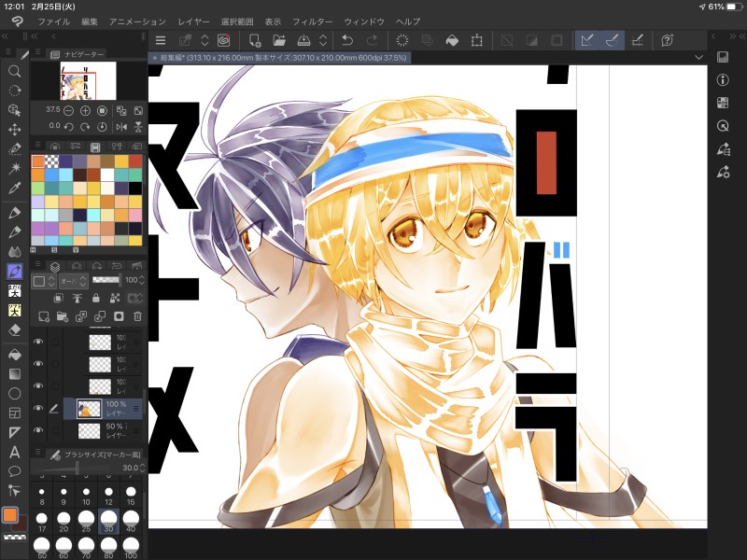This screenshot has height=560, width=747.
Task: Select the Rotate view tool
Action: coord(14,91)
